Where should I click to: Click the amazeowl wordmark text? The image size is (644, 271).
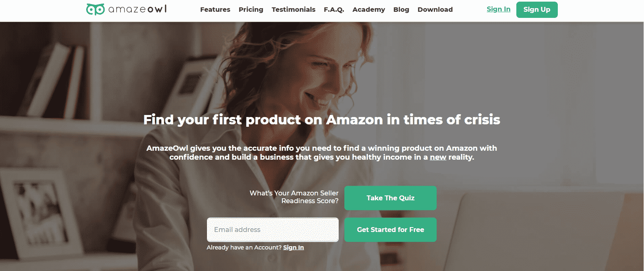(138, 9)
